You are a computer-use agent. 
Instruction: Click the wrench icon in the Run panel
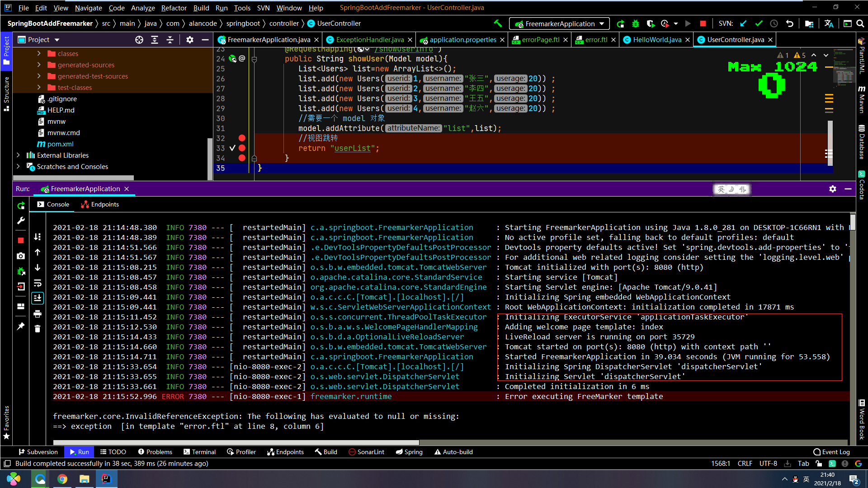click(x=21, y=221)
